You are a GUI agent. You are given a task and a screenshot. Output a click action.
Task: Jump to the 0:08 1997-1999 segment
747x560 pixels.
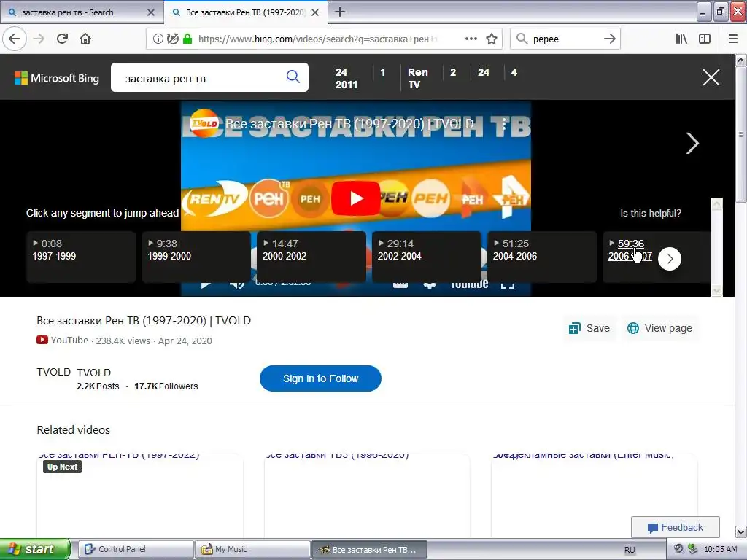tap(81, 257)
